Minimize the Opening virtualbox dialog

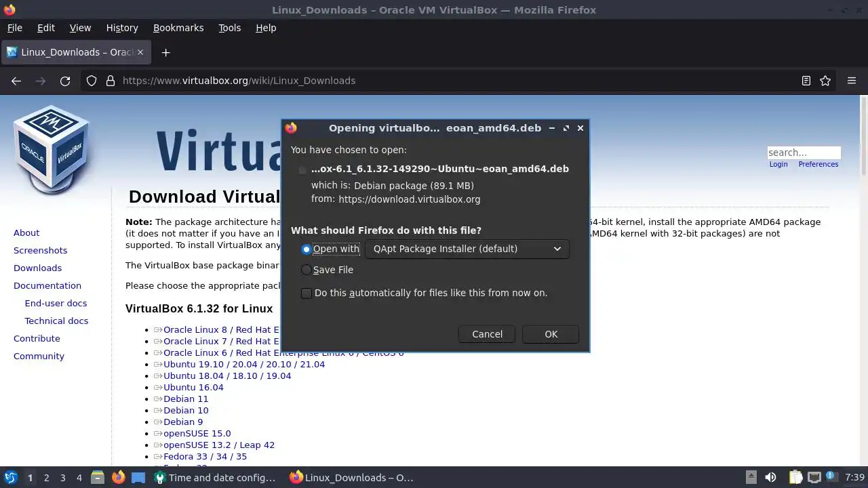click(x=552, y=127)
